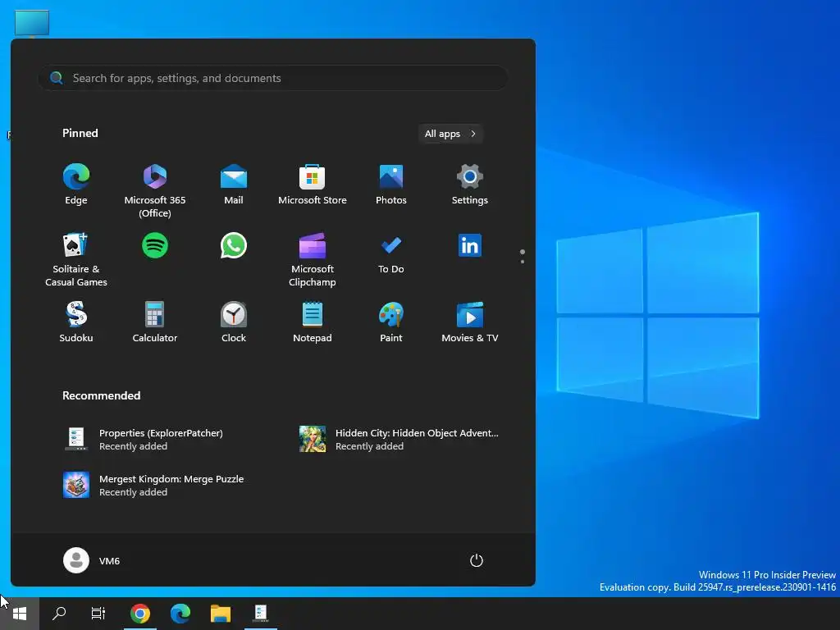Open the VM6 user account menu
840x630 pixels.
[92, 560]
